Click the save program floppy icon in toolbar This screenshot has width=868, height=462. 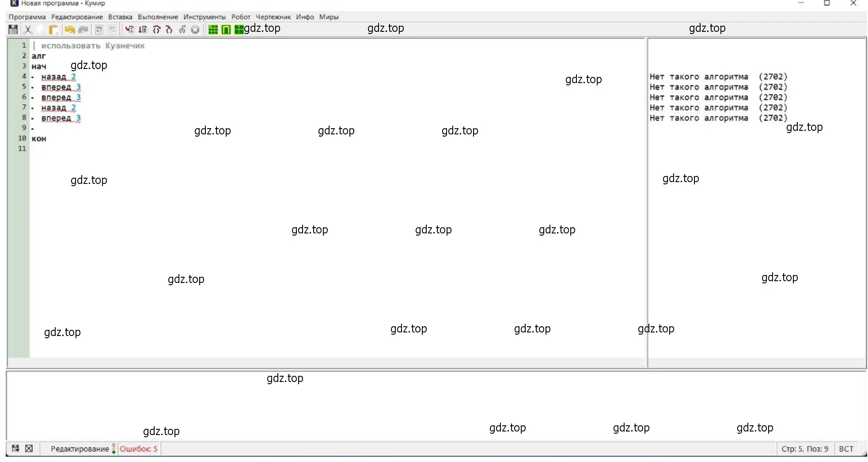click(x=13, y=30)
